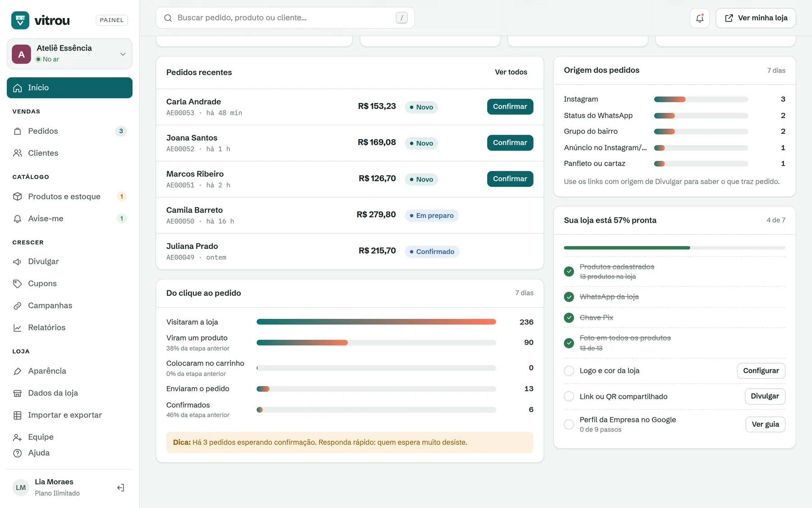The width and height of the screenshot is (812, 508).
Task: Check the Link ou QR compartilhado circle
Action: pos(569,396)
